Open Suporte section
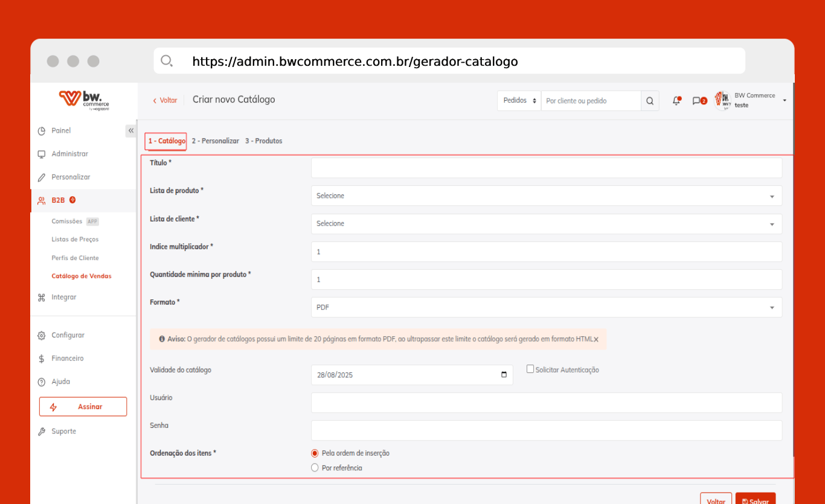This screenshot has height=504, width=825. tap(63, 431)
